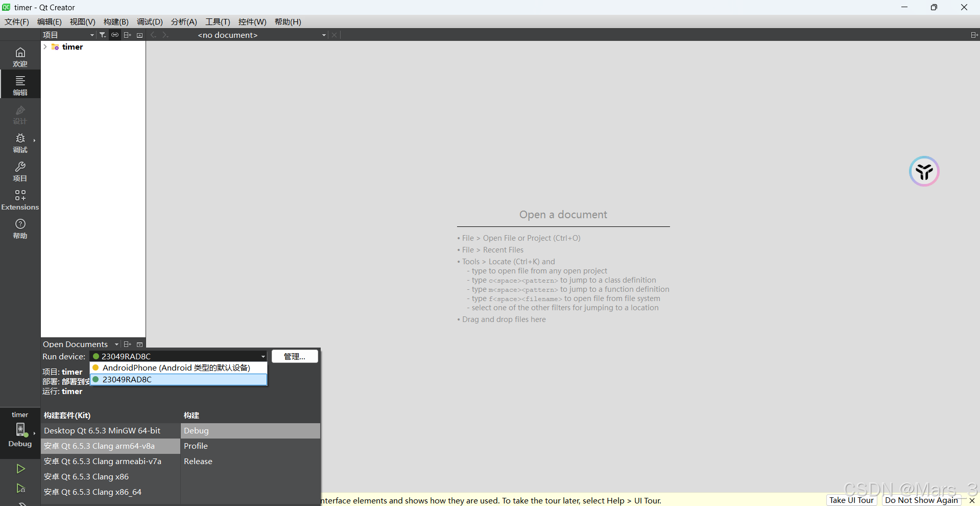Screen dimensions: 980x506
Task: Open the 编辑(E) menu
Action: (x=50, y=21)
